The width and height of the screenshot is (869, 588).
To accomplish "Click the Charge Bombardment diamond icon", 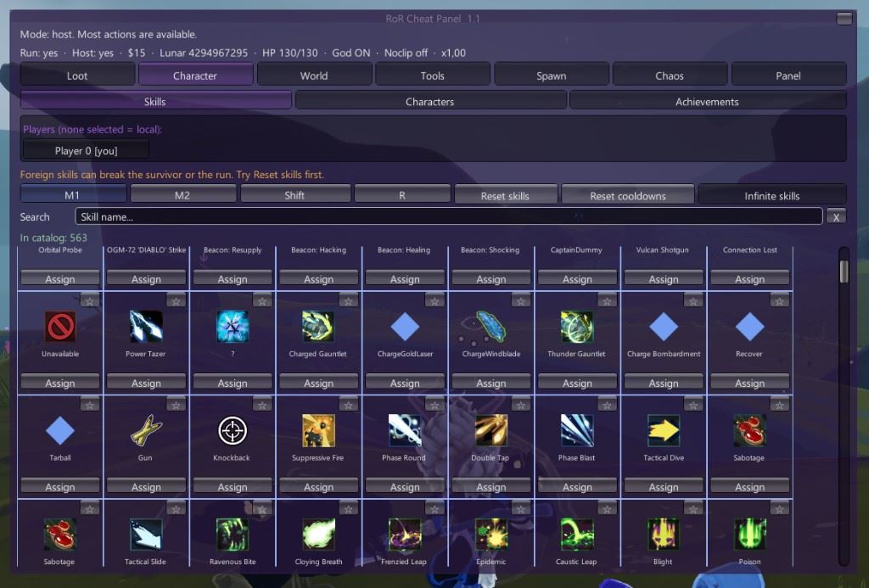I will point(664,326).
